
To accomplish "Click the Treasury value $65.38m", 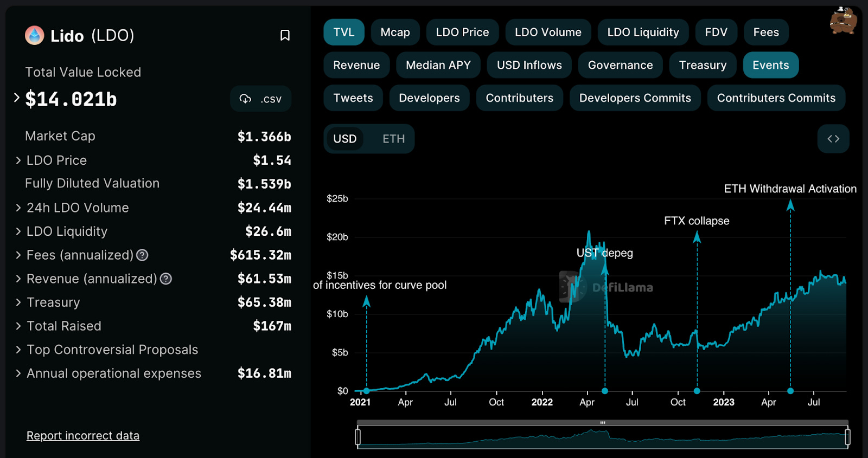I will click(x=264, y=302).
